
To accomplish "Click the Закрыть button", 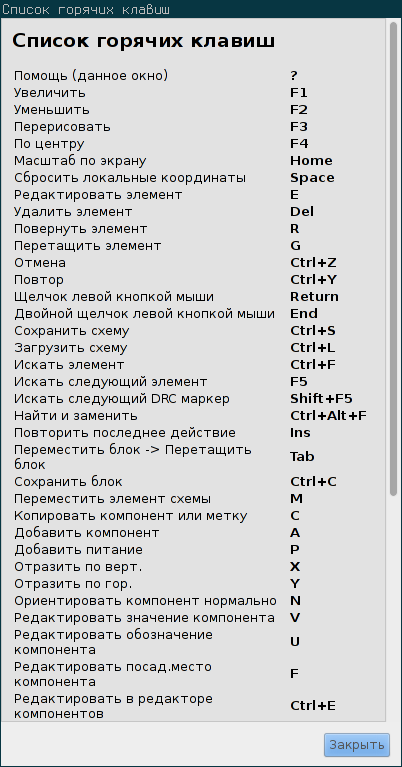I will pyautogui.click(x=357, y=745).
